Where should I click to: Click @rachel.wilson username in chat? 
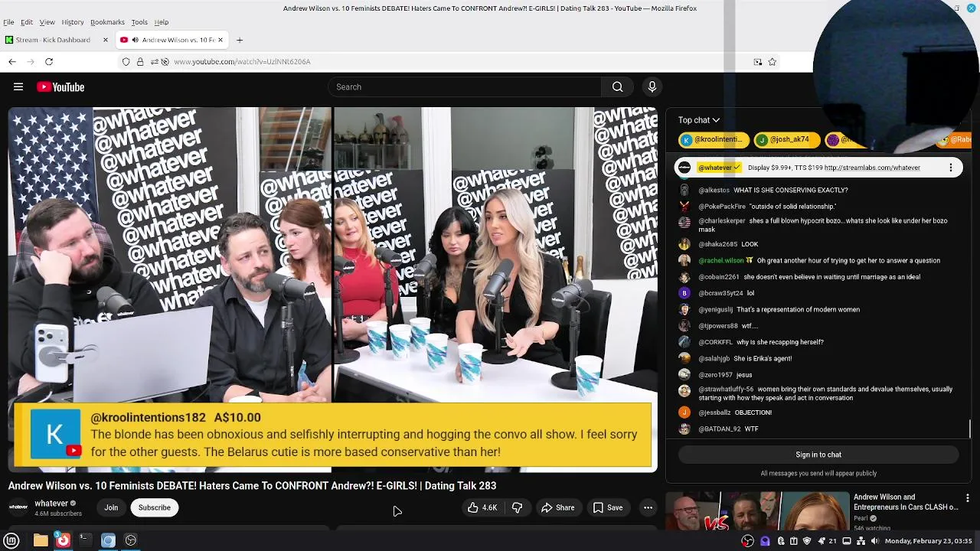tap(721, 260)
